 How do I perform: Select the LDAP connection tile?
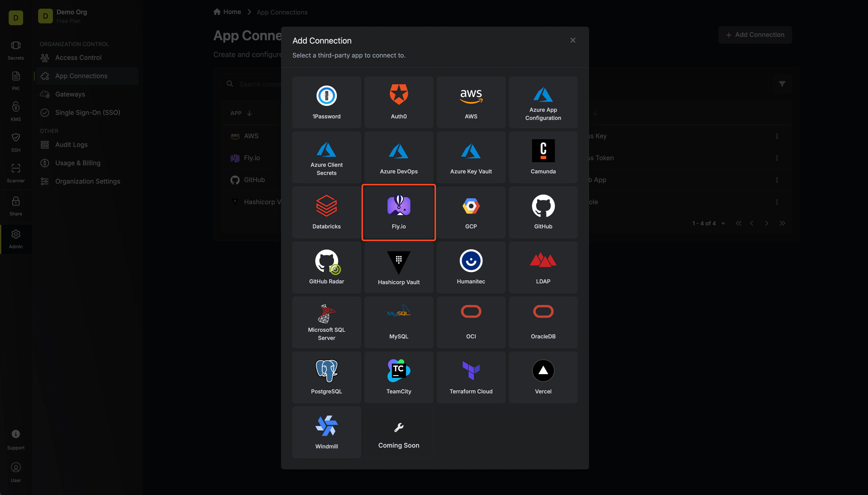tap(543, 267)
